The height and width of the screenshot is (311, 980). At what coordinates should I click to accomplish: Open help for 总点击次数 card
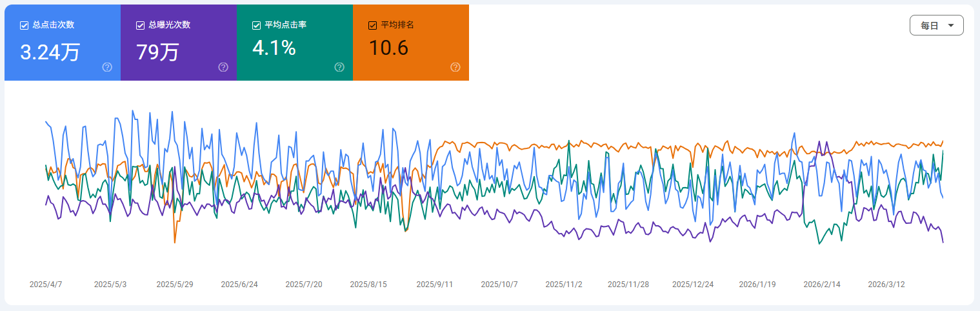click(107, 67)
